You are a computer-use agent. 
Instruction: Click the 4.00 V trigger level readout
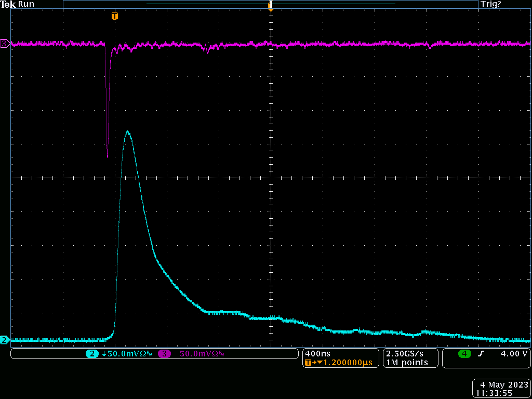[x=514, y=354]
